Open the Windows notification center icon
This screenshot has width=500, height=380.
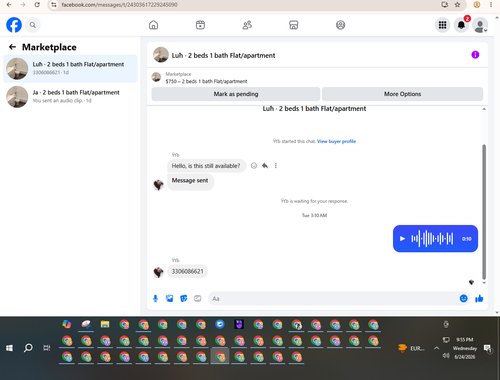(488, 349)
